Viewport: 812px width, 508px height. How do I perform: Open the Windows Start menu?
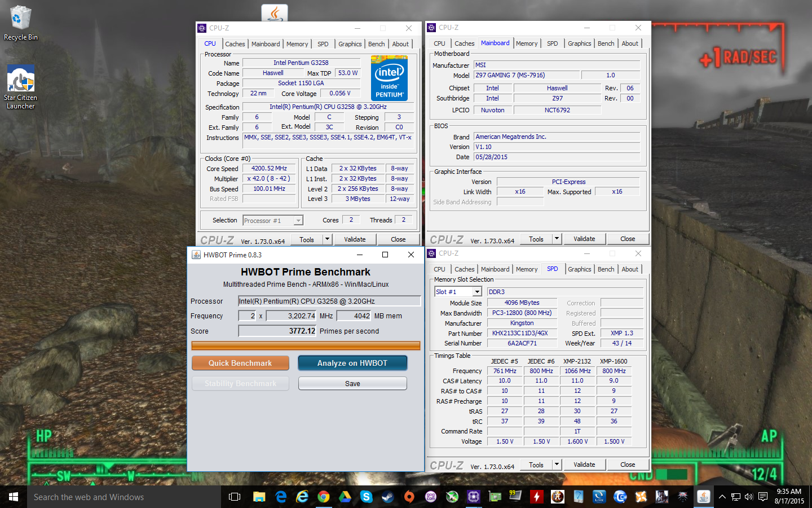click(14, 497)
